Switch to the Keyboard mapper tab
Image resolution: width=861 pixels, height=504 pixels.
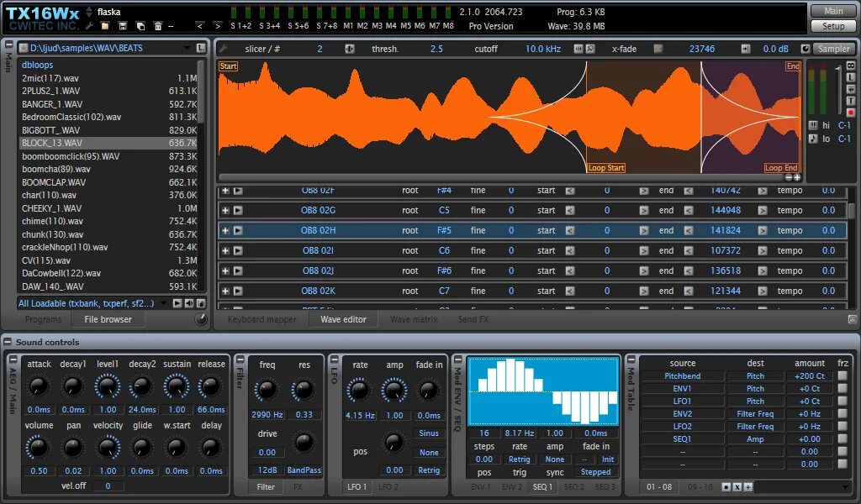coord(262,319)
